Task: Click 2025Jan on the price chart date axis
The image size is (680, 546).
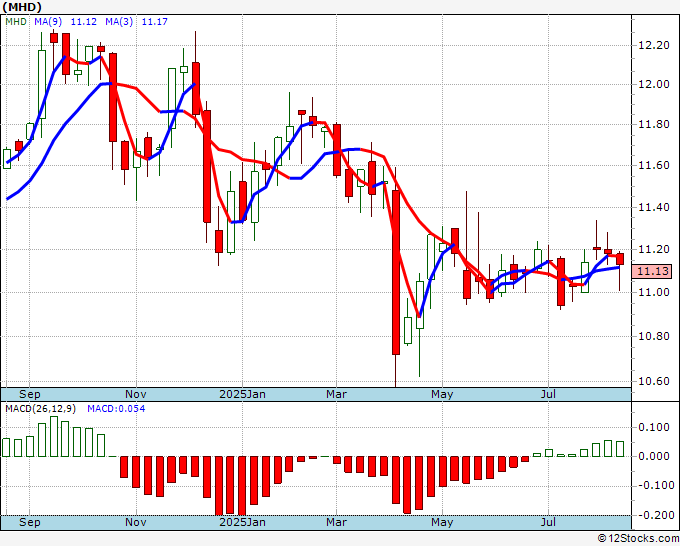Action: point(242,394)
